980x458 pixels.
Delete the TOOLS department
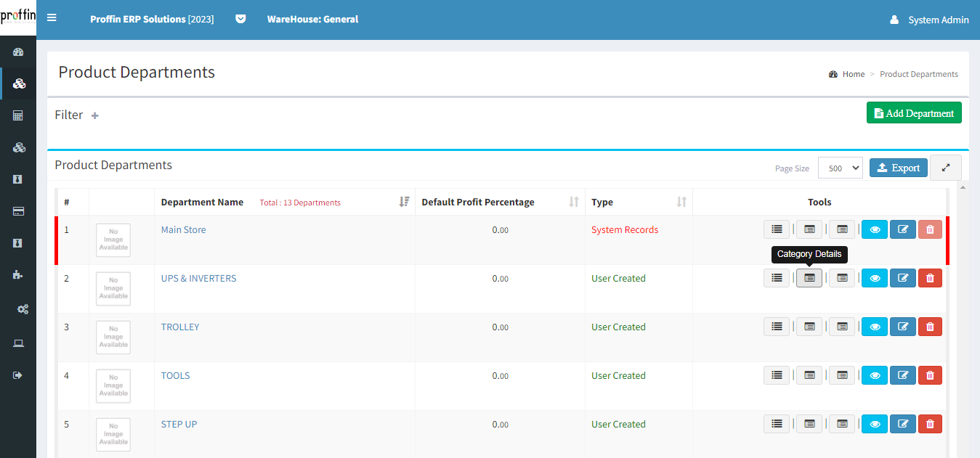(930, 375)
